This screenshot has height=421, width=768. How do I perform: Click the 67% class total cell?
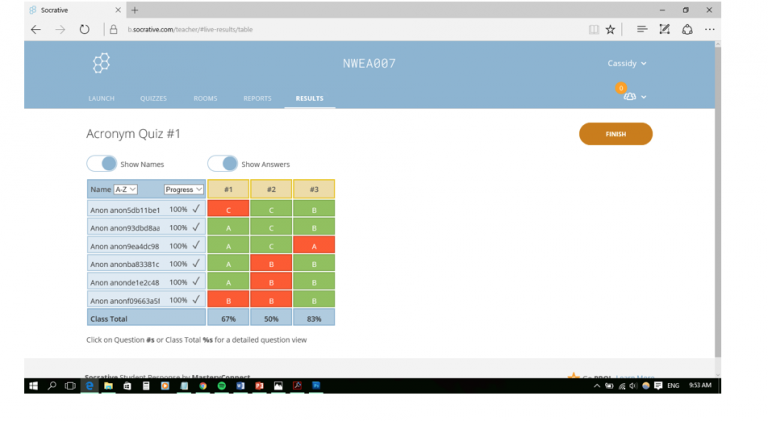[228, 317]
